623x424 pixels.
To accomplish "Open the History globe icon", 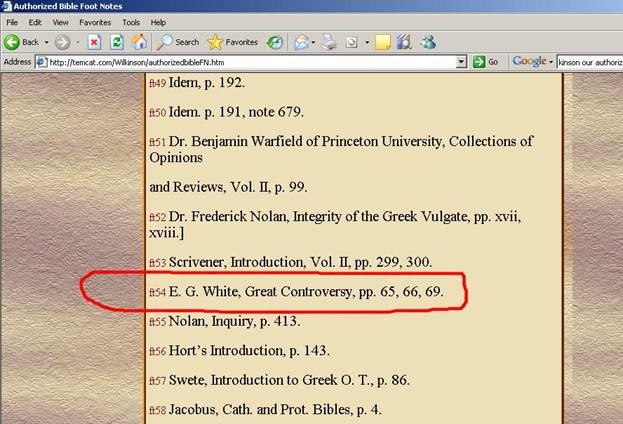I will [275, 42].
